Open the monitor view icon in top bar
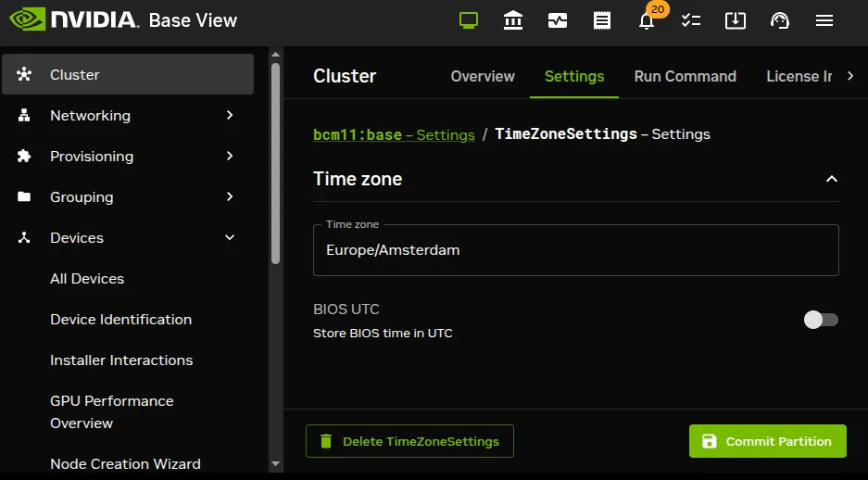This screenshot has height=480, width=868. [469, 21]
